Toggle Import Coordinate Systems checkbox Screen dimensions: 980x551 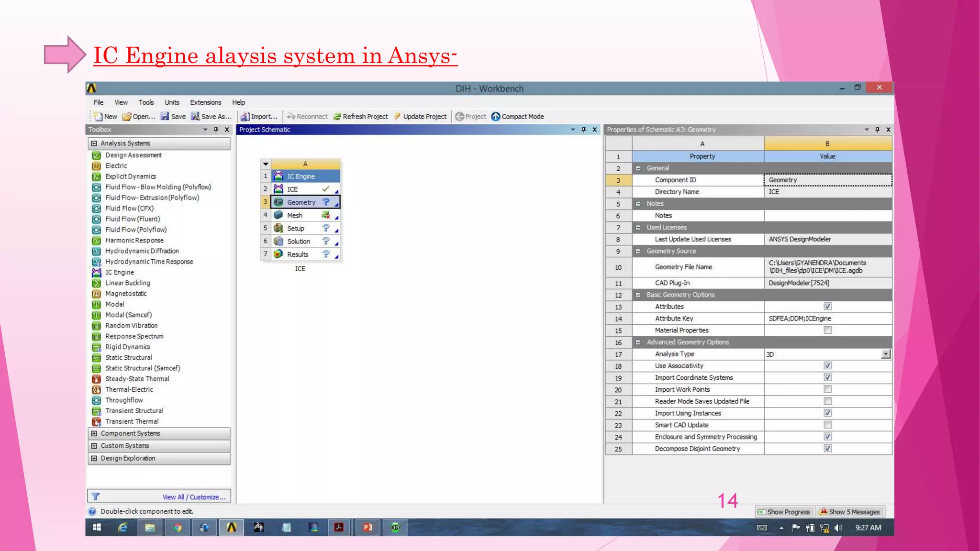[x=827, y=377]
